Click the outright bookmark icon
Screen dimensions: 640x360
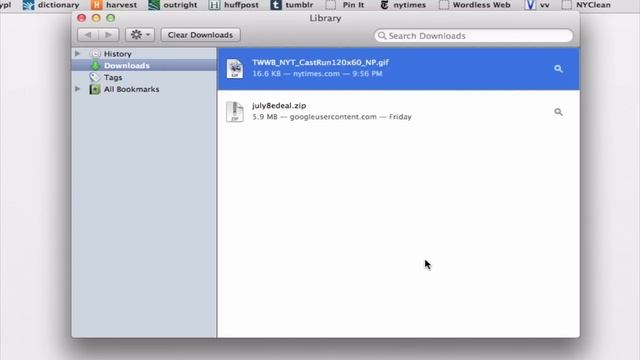154,5
